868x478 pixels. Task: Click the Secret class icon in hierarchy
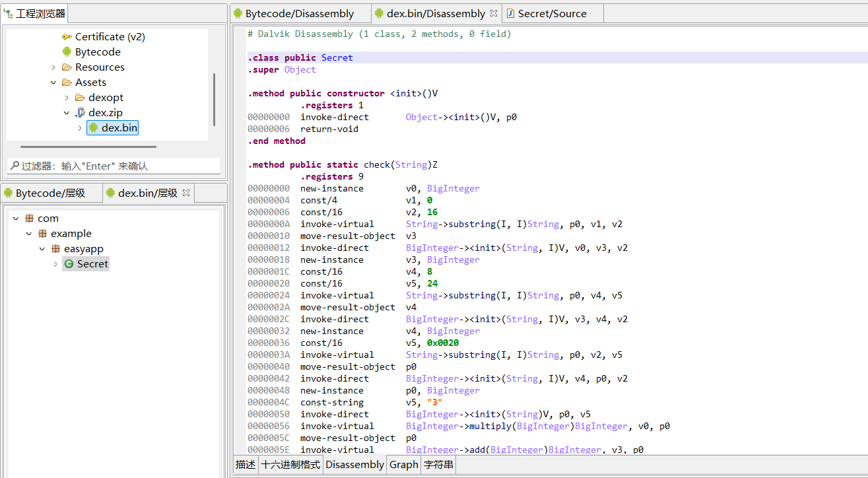[x=69, y=264]
